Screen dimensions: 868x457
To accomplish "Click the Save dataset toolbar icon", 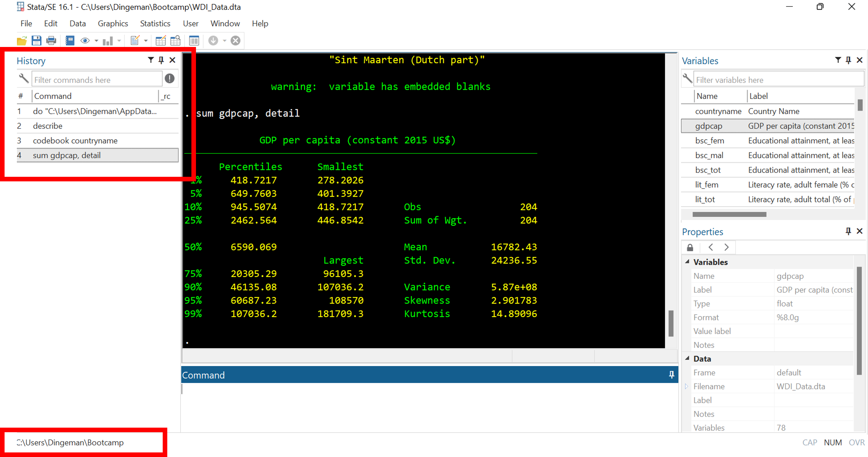I will pos(37,41).
